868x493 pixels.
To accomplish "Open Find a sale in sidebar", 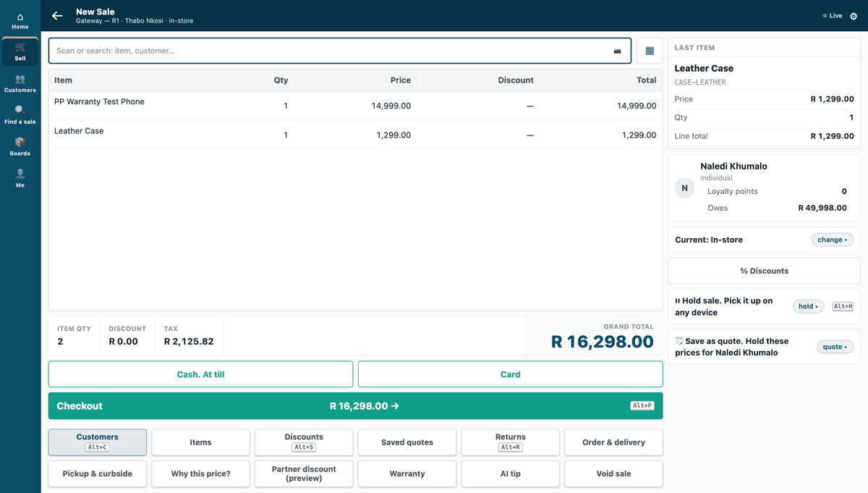I will (x=20, y=115).
